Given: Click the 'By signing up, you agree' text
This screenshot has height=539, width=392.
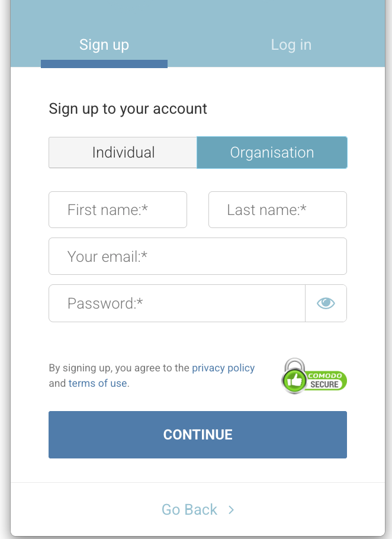Looking at the screenshot, I should [x=118, y=368].
